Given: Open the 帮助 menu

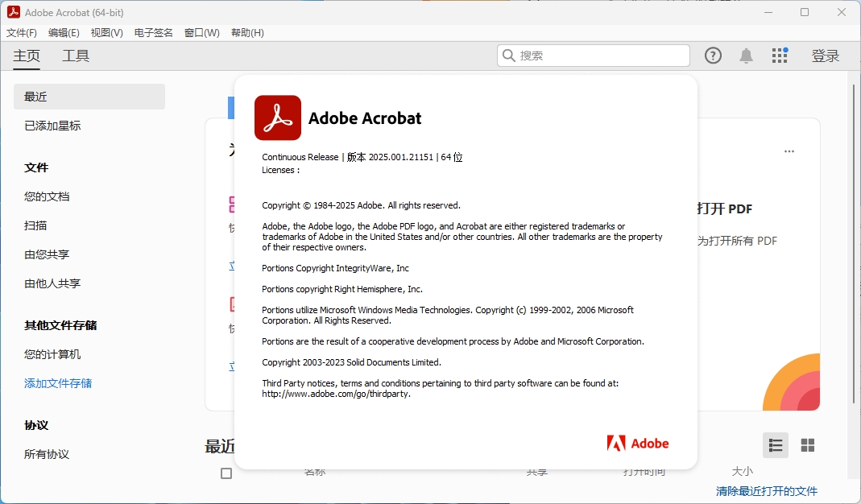Looking at the screenshot, I should tap(247, 33).
